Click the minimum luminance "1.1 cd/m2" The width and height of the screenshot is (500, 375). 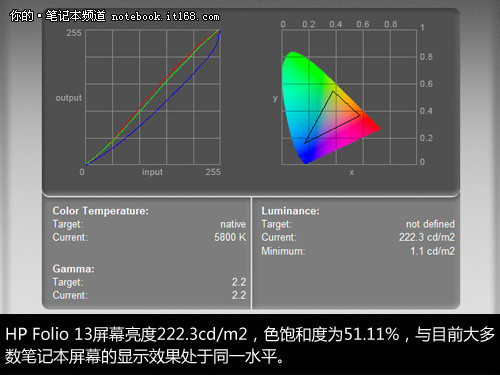(x=432, y=251)
